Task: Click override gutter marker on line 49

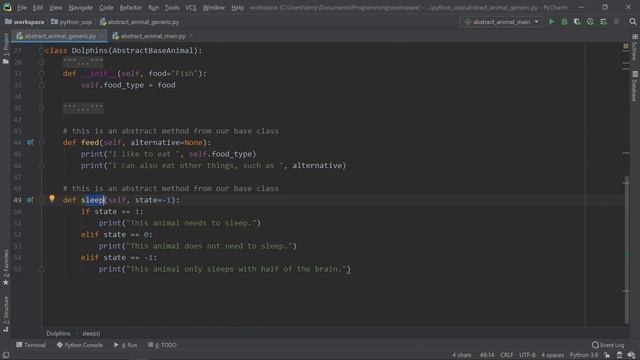Action: [30, 200]
